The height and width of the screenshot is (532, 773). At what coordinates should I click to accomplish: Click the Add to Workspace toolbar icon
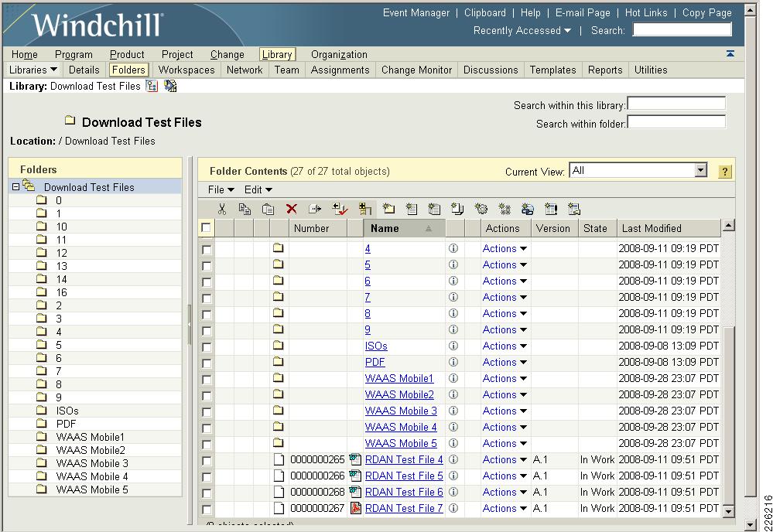tap(364, 209)
